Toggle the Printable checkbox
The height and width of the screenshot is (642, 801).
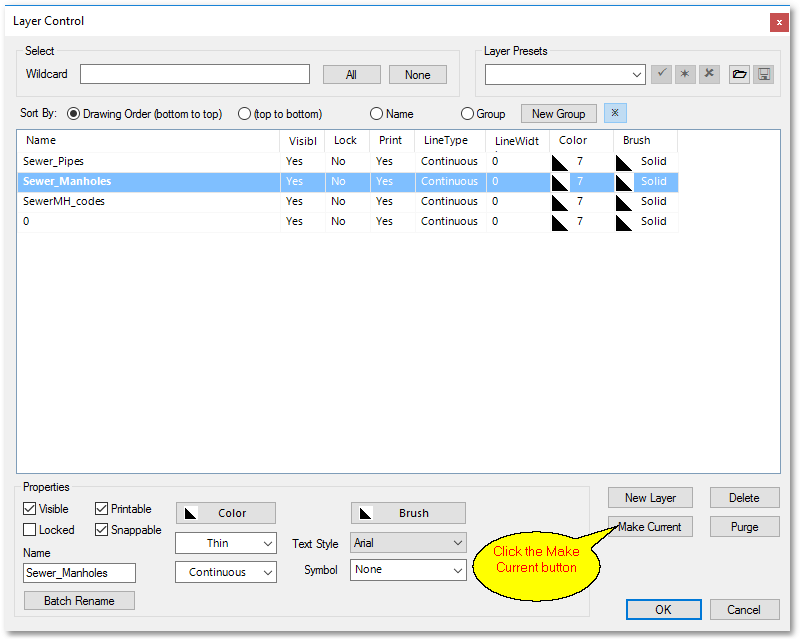[101, 509]
